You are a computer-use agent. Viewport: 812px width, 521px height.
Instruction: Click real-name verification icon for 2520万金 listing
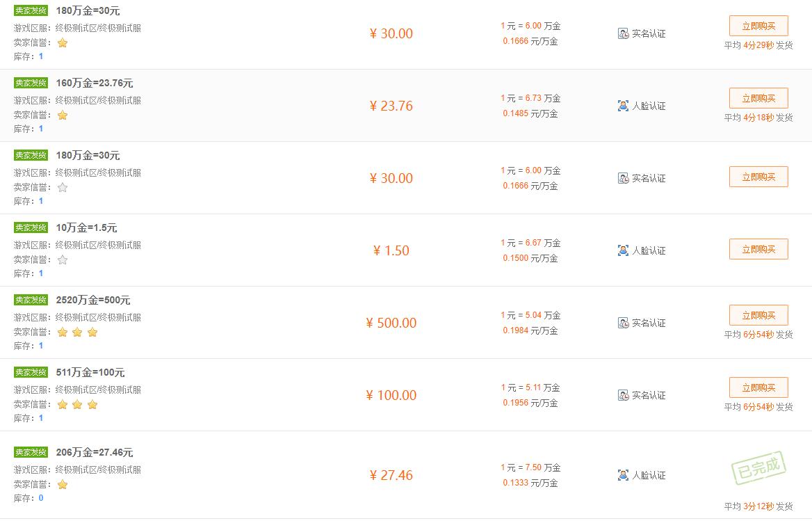[623, 323]
